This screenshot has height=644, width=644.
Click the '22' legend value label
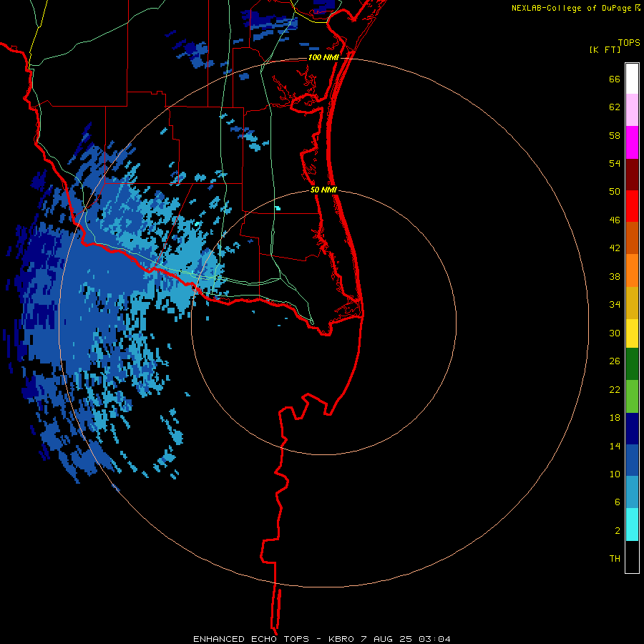615,389
